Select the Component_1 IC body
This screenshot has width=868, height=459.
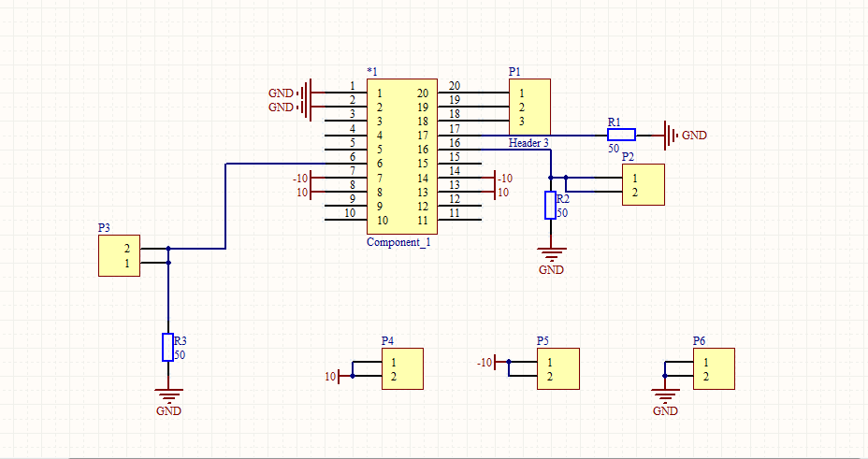click(x=402, y=156)
